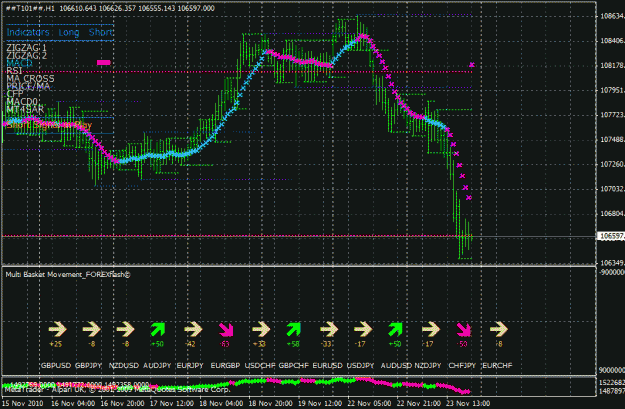Click the USDJPY pair label
The width and height of the screenshot is (625, 409).
click(360, 366)
